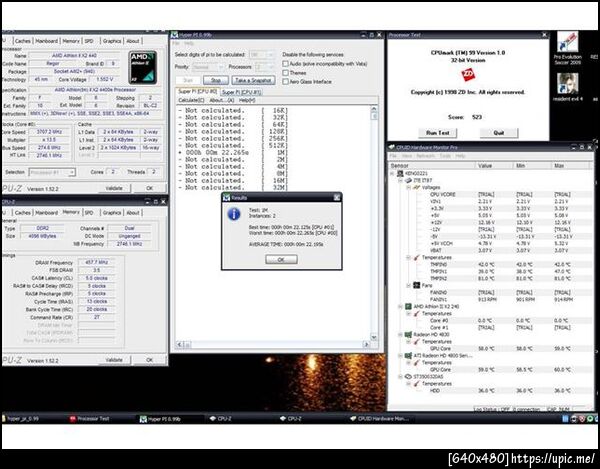Image resolution: width=600 pixels, height=469 pixels.
Task: Collapse the Fans tree node
Action: [408, 285]
